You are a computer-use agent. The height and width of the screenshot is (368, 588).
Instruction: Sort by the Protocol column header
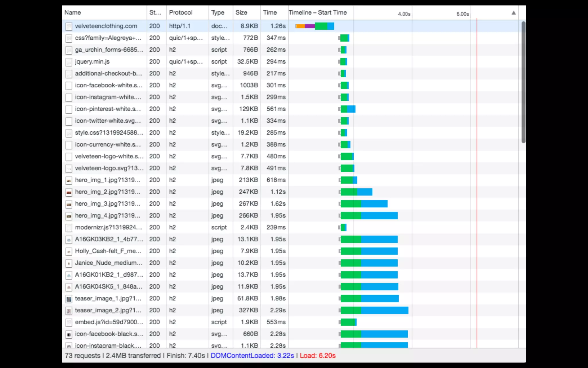click(x=181, y=13)
